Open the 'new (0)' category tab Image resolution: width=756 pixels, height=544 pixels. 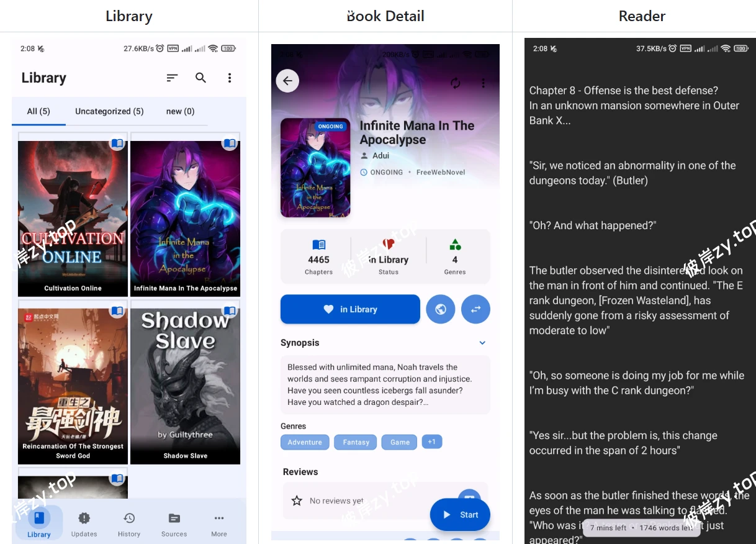click(180, 111)
